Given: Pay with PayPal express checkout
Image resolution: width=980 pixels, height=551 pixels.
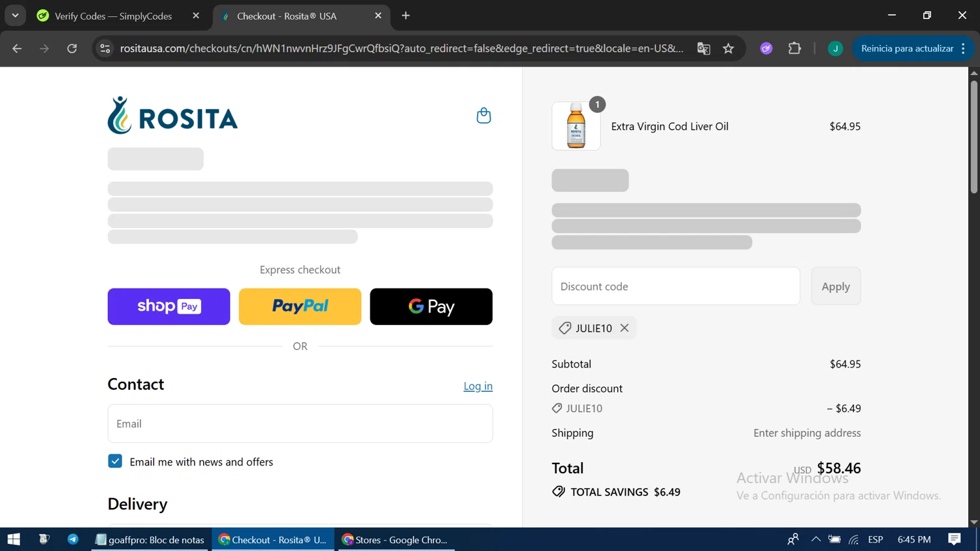Looking at the screenshot, I should (x=300, y=306).
